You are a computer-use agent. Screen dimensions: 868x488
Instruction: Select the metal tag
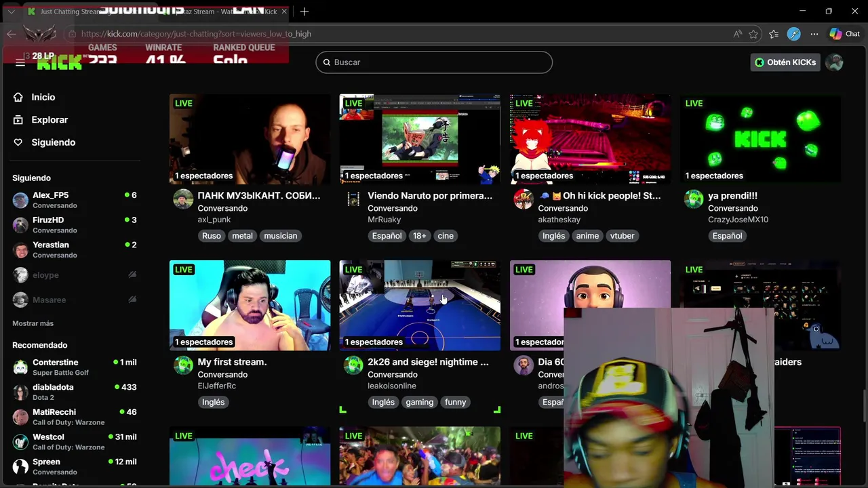pyautogui.click(x=242, y=236)
